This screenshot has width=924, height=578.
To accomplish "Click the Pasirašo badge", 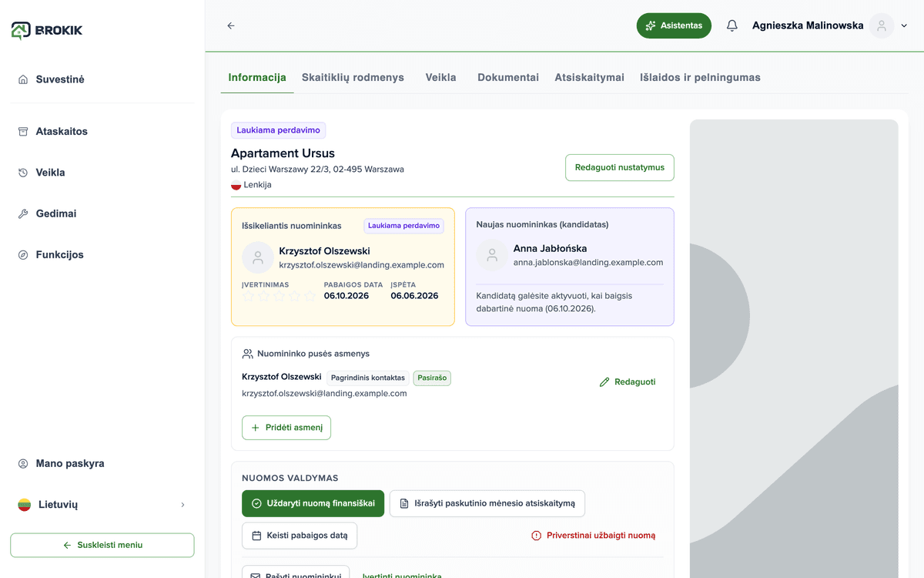I will tap(432, 378).
